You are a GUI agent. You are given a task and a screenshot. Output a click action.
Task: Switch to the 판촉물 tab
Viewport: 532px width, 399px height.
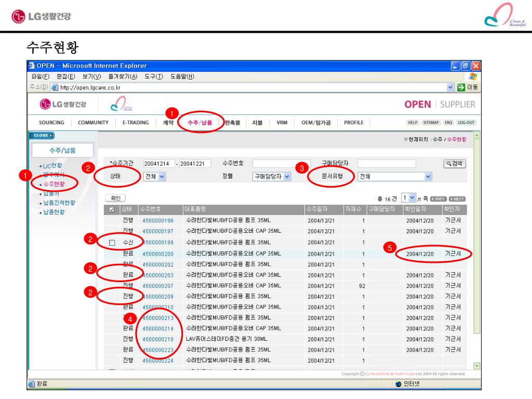[x=232, y=123]
